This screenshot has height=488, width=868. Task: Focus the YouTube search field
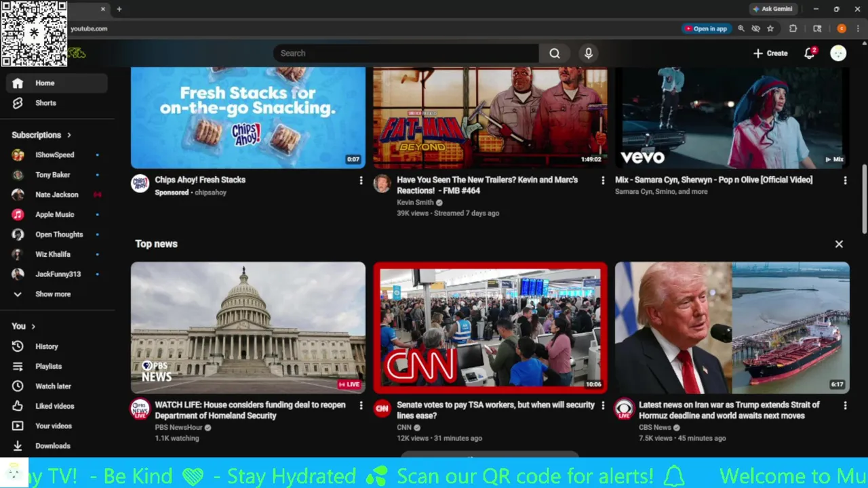(x=406, y=54)
